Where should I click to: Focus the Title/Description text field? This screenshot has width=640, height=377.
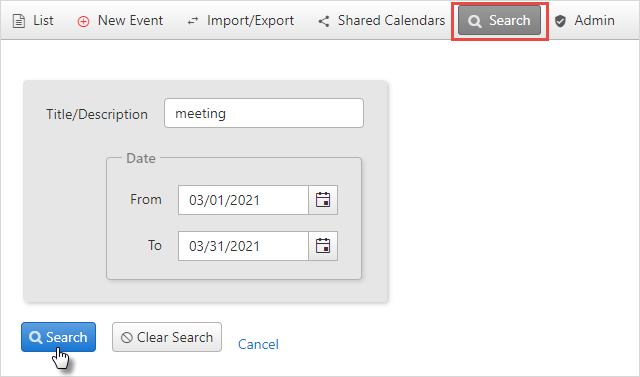(x=264, y=113)
